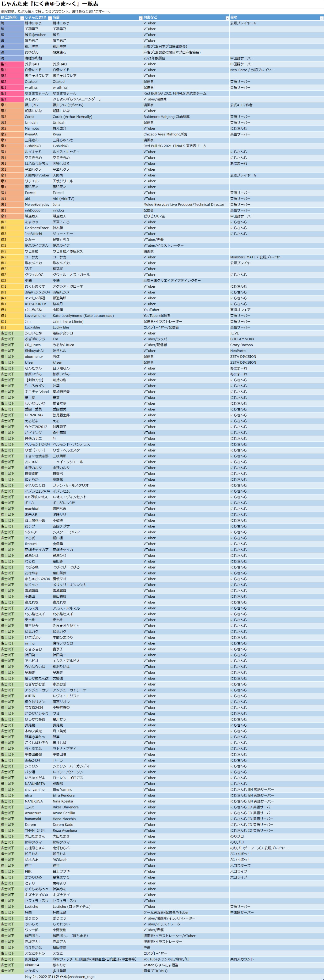Open the 肩書など column filter dropdown
The width and height of the screenshot is (324, 980).
point(227,18)
